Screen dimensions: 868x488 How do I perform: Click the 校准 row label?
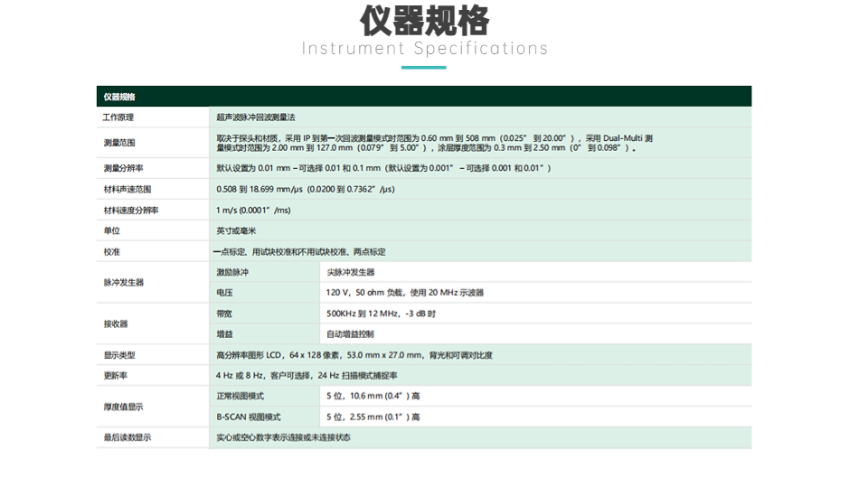(111, 252)
